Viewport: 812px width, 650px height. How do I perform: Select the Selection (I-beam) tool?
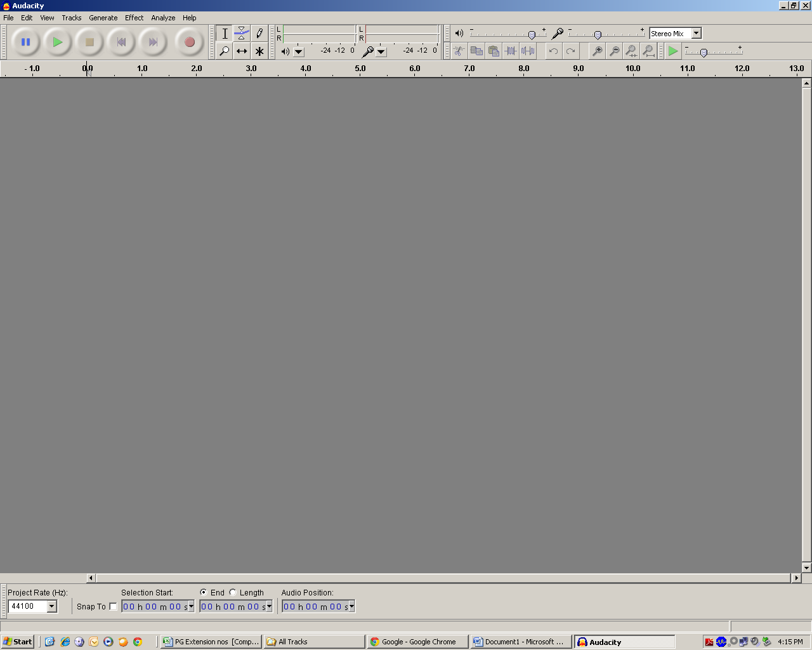pyautogui.click(x=225, y=34)
